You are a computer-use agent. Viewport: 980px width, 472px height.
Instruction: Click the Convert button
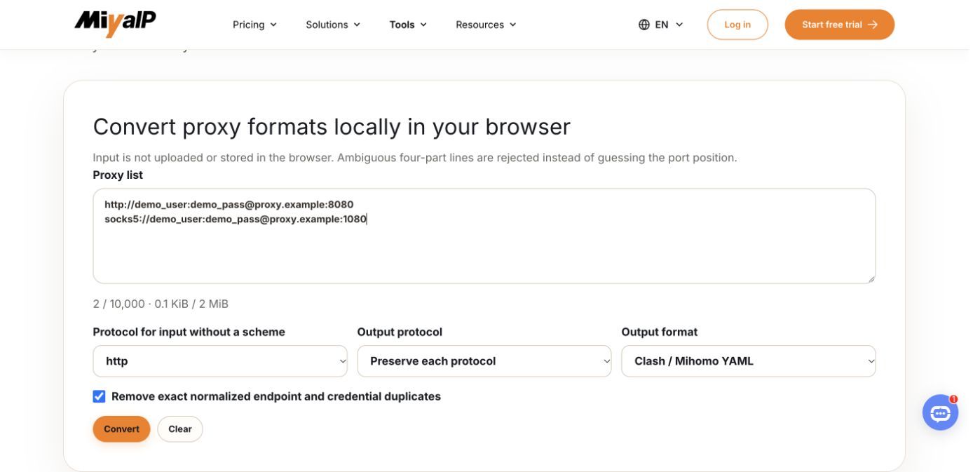pyautogui.click(x=121, y=429)
